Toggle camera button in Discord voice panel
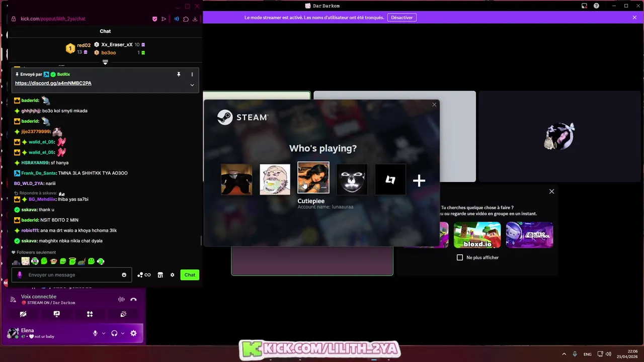This screenshot has width=644, height=362. pos(23,314)
